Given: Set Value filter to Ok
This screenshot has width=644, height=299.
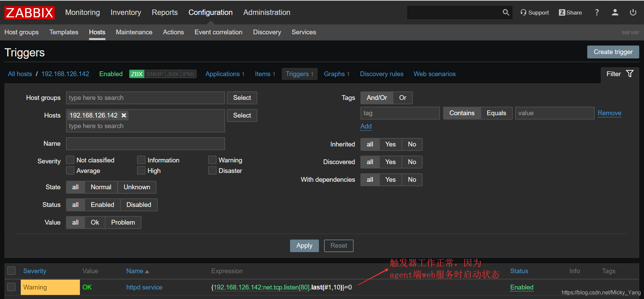Looking at the screenshot, I should tap(95, 223).
